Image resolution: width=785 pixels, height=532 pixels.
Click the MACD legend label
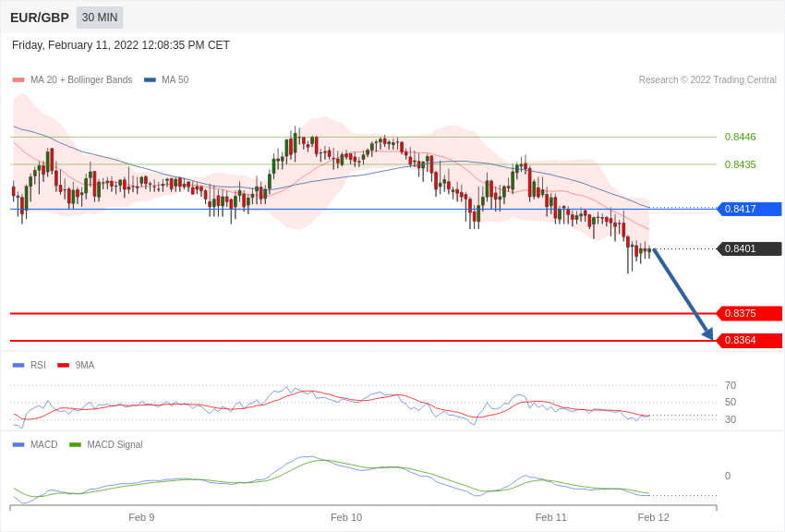[44, 445]
